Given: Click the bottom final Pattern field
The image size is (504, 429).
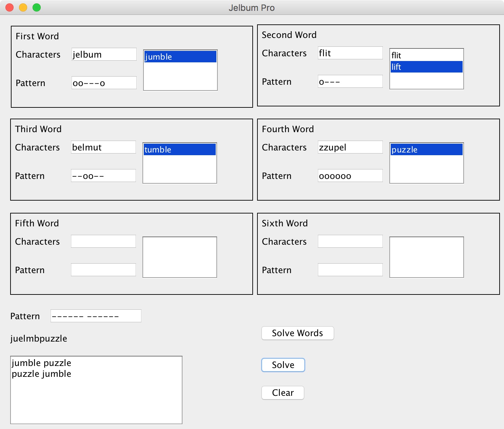Looking at the screenshot, I should tap(96, 316).
